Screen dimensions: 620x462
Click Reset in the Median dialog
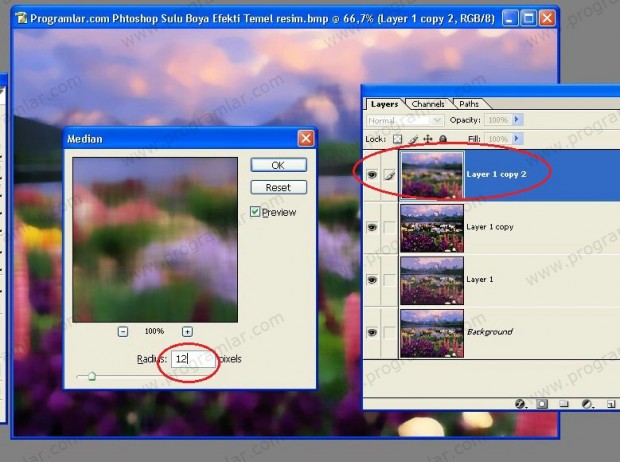click(278, 187)
